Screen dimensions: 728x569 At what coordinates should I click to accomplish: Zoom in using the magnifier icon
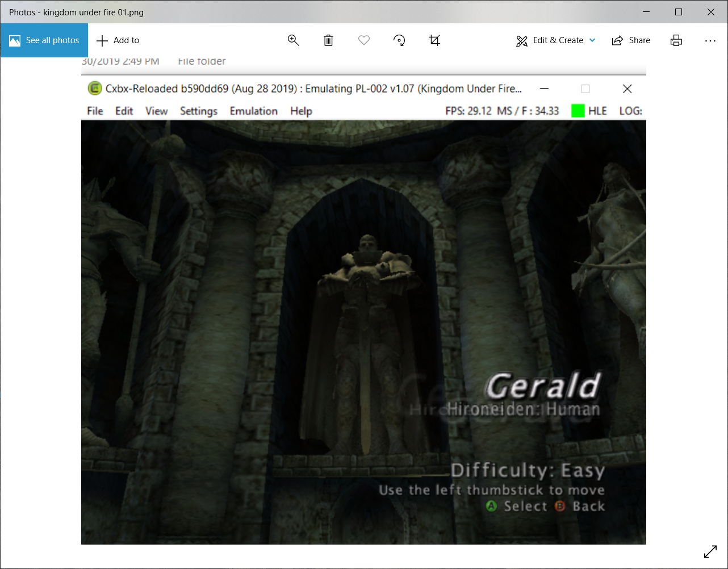(x=294, y=40)
